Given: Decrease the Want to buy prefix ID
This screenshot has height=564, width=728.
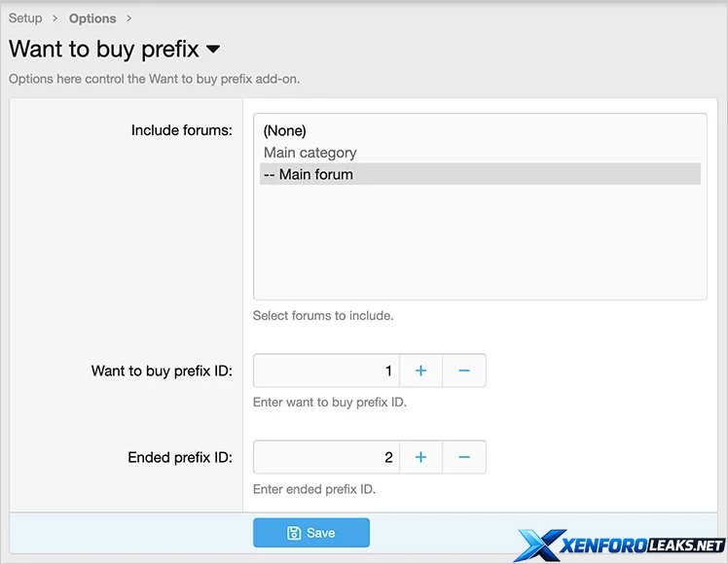Looking at the screenshot, I should point(464,370).
